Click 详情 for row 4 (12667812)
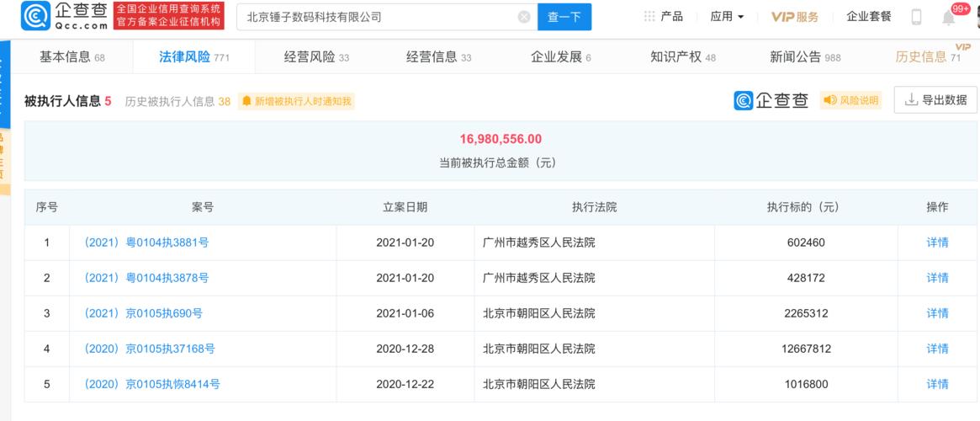Image resolution: width=980 pixels, height=421 pixels. coord(937,349)
